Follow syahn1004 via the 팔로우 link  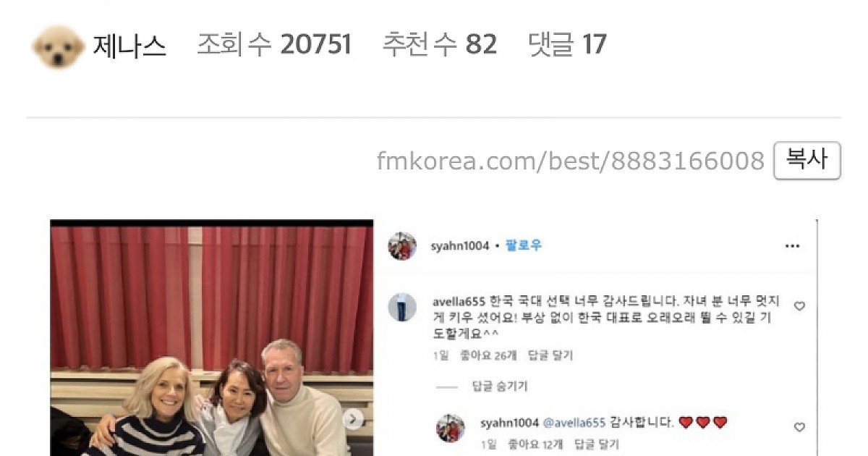pos(524,246)
